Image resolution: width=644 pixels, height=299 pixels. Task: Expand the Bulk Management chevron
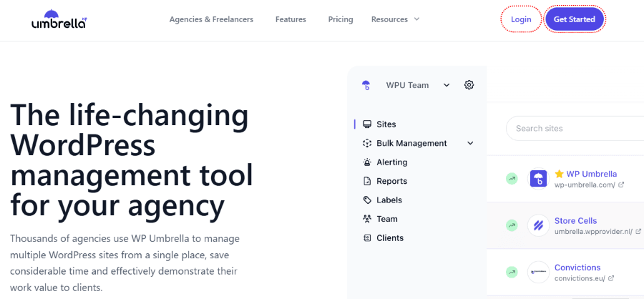pos(470,143)
